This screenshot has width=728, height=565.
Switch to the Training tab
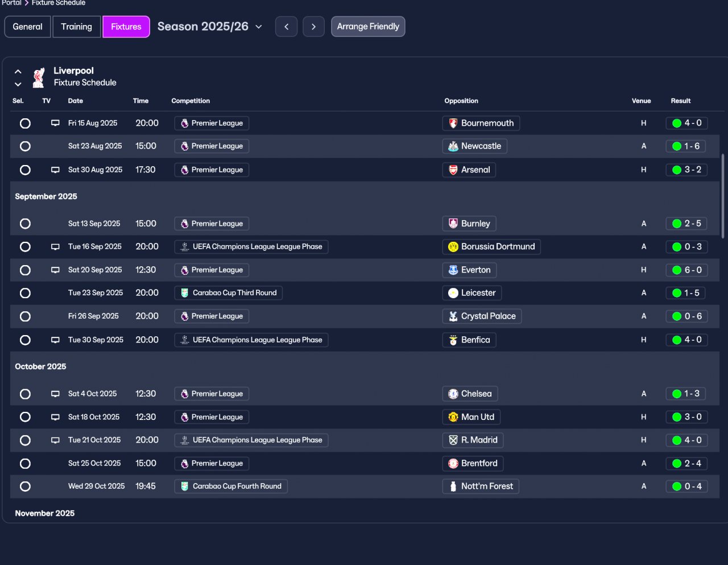[76, 27]
